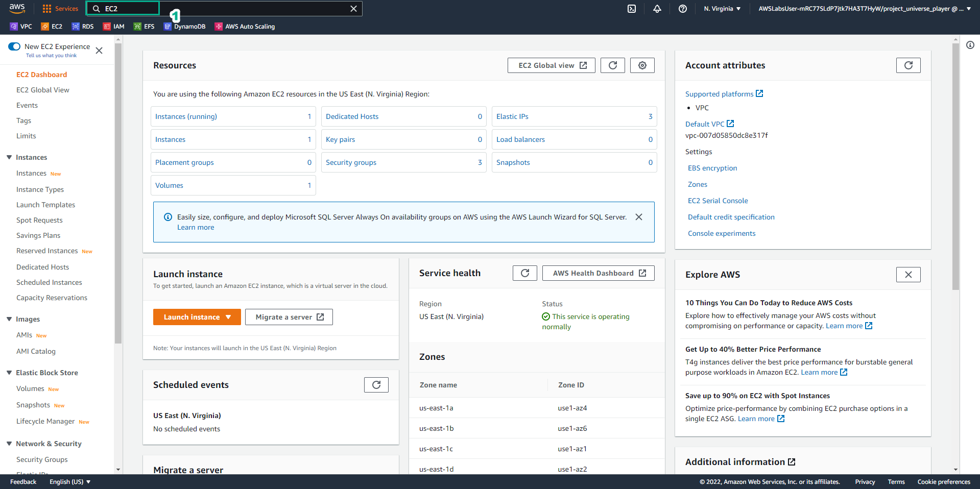Open Elastic IPs resource tile
Screen dimensions: 980x489
click(x=575, y=116)
